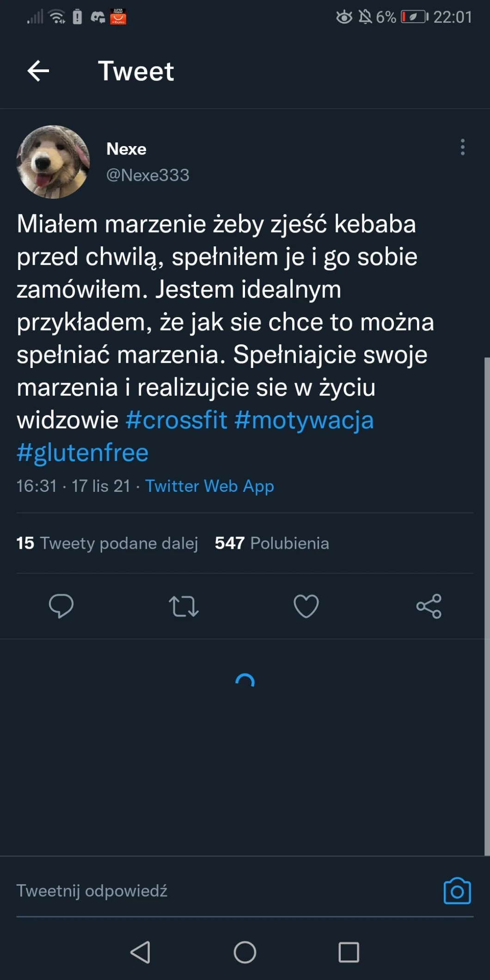
Task: Tap the @Nexe333 handle
Action: point(147,175)
